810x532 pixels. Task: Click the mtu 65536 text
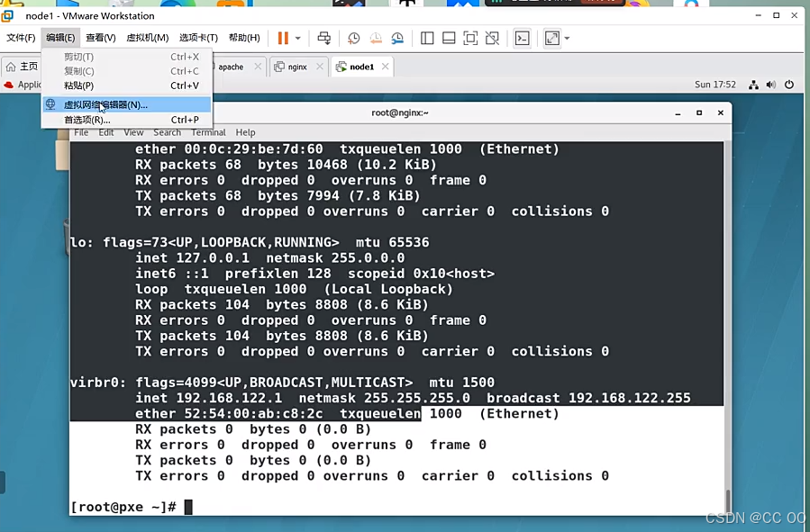393,242
